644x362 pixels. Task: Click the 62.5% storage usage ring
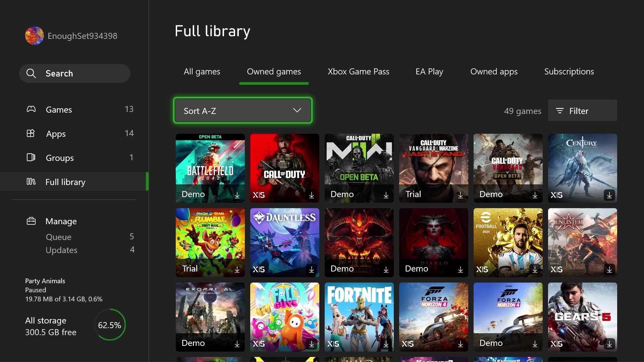pos(110,325)
